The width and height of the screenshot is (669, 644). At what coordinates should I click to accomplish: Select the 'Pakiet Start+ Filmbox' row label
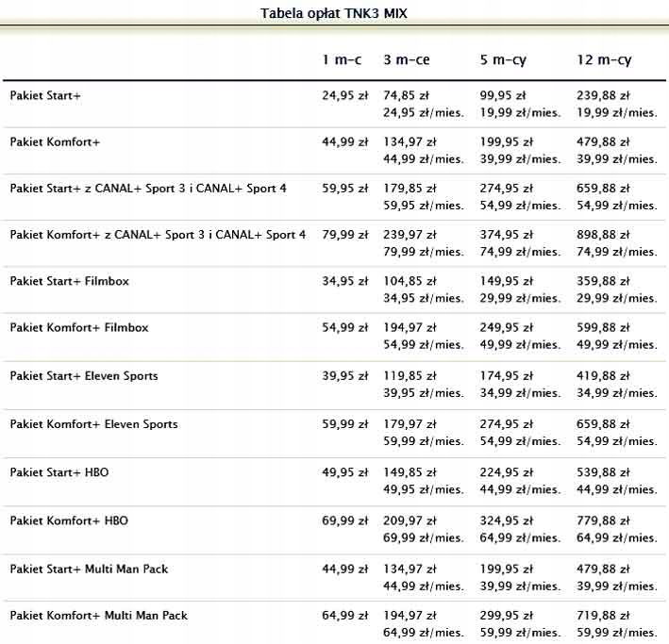[70, 281]
